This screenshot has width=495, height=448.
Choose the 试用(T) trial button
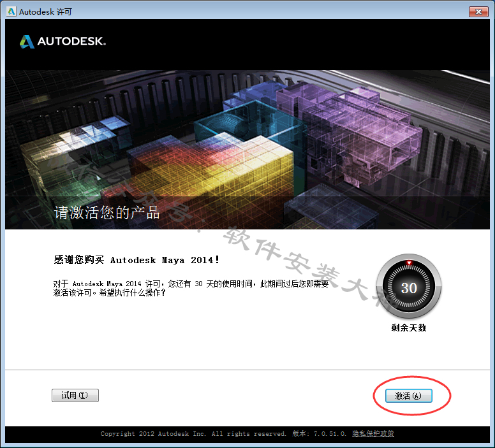tap(75, 395)
